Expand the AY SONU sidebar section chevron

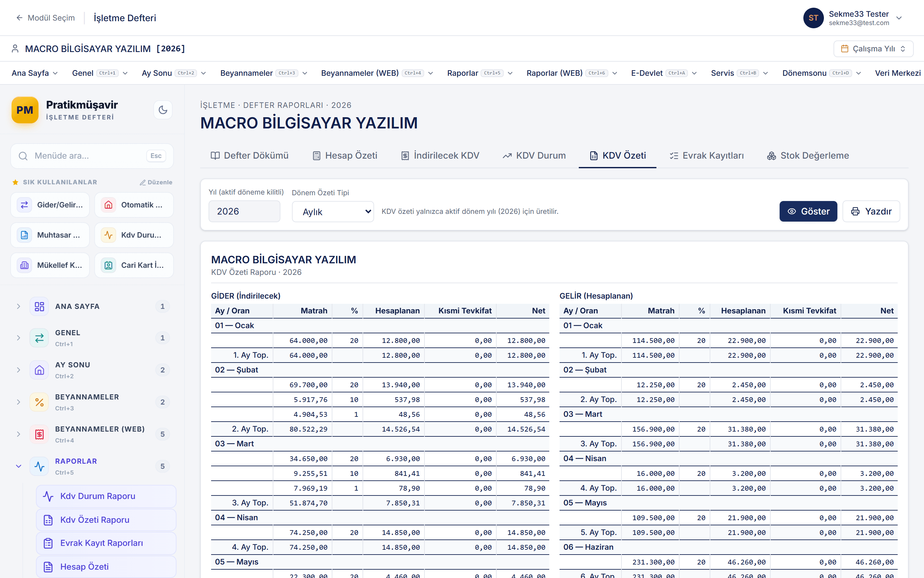(18, 370)
